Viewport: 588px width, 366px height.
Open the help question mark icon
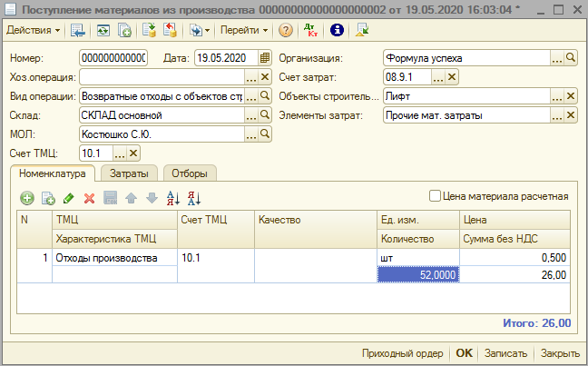coord(286,30)
